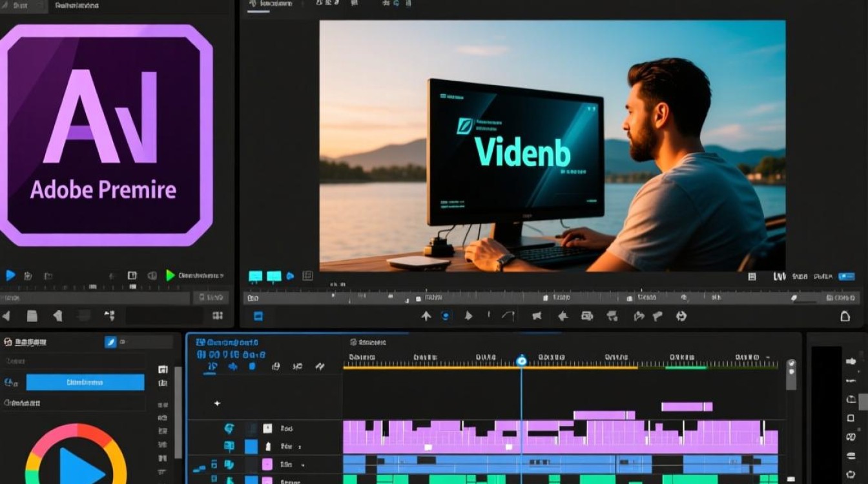This screenshot has height=484, width=868.
Task: Click the green segment on the timeline ruler bar
Action: [x=687, y=367]
